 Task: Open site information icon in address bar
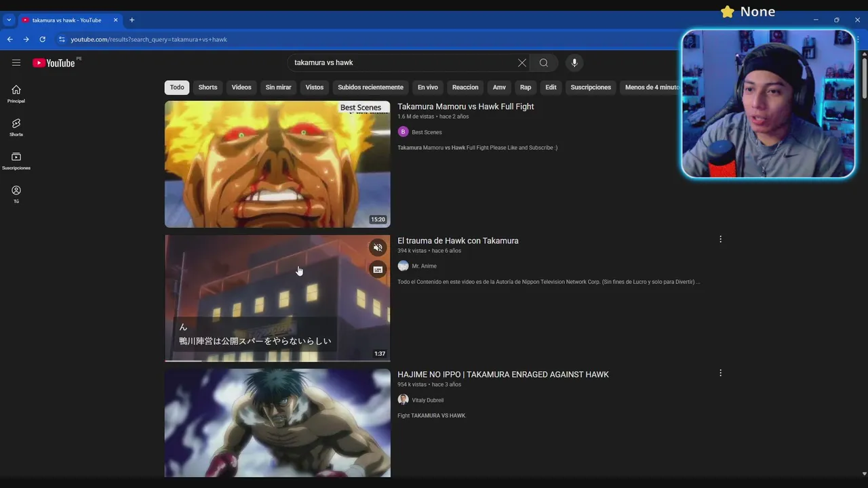click(x=62, y=39)
